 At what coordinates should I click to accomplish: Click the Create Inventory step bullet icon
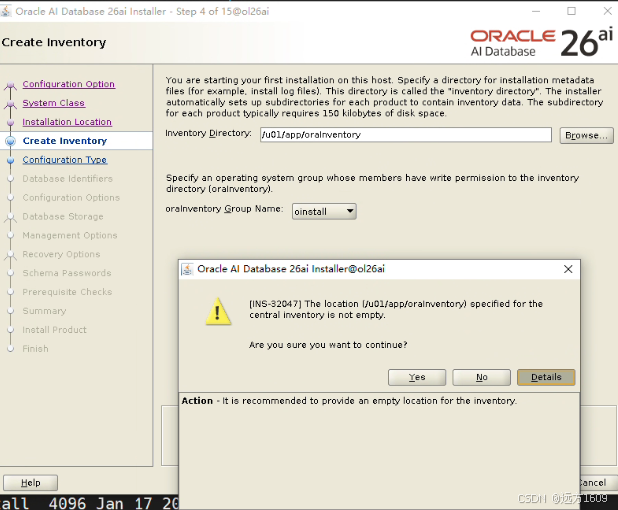[x=11, y=141]
